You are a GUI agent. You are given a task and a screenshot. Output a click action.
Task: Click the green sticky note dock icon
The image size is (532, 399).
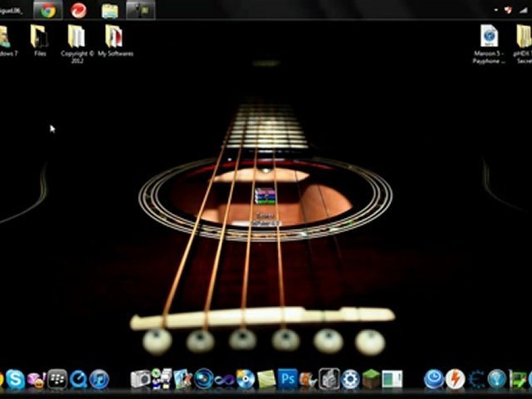click(267, 379)
